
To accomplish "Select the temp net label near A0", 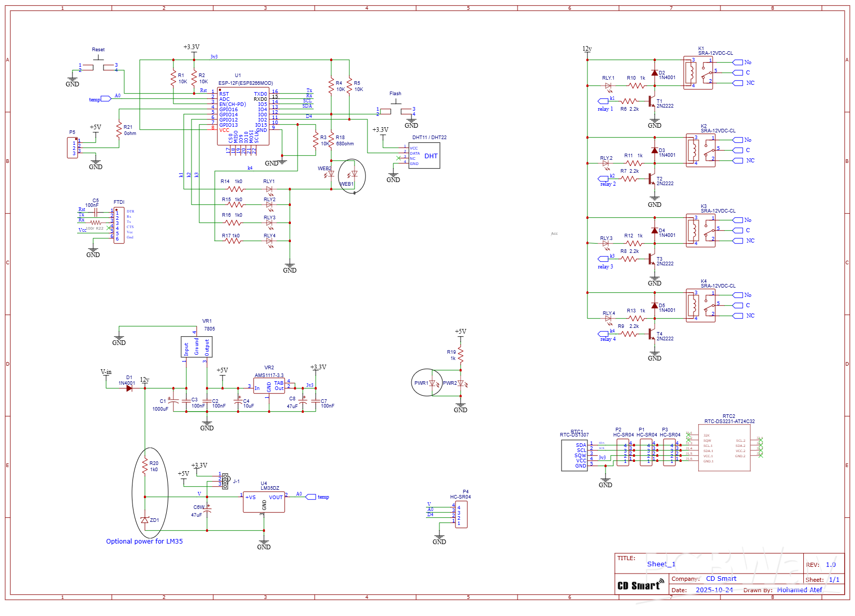I will [98, 99].
